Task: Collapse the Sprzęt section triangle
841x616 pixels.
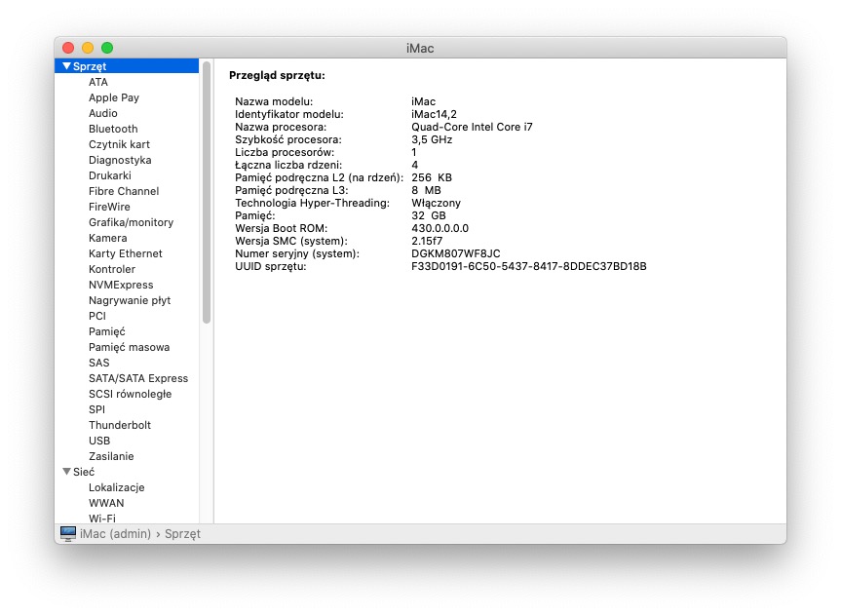Action: tap(66, 66)
